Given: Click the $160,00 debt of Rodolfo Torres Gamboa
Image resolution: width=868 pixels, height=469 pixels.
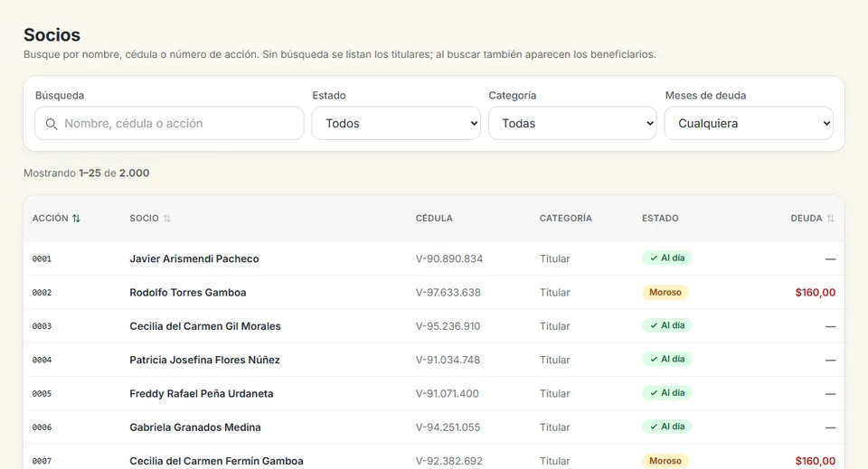Looking at the screenshot, I should click(x=816, y=293).
